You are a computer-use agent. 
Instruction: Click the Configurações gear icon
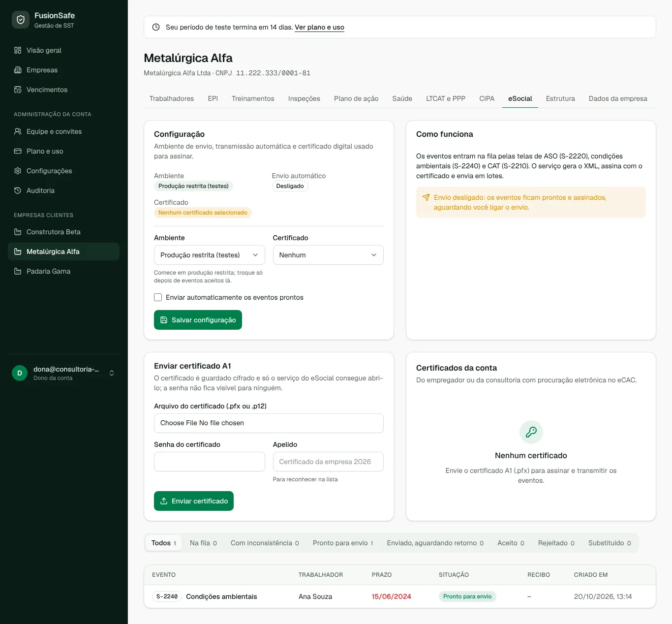pos(18,171)
